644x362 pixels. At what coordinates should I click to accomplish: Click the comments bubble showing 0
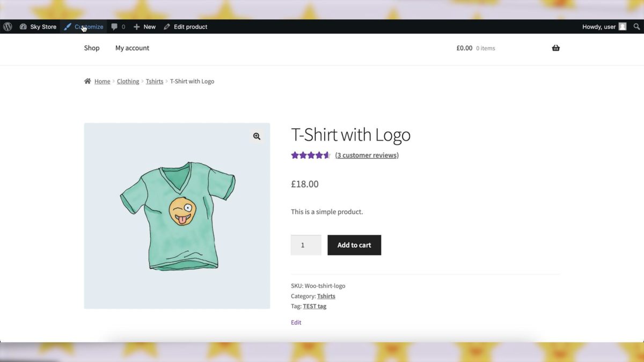[118, 26]
